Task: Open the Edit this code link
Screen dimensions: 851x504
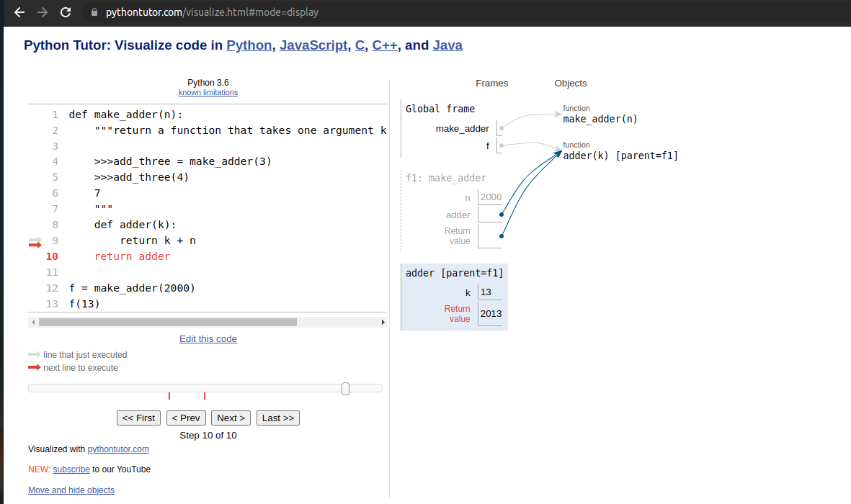Action: click(x=208, y=338)
